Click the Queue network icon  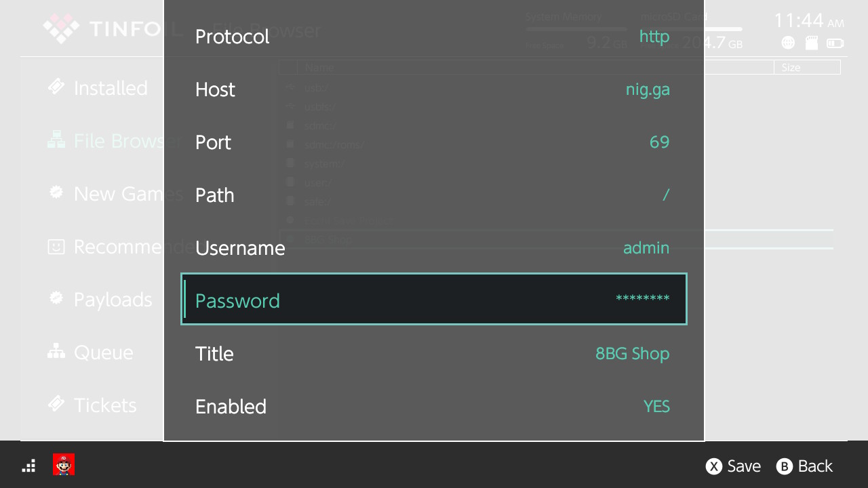56,351
